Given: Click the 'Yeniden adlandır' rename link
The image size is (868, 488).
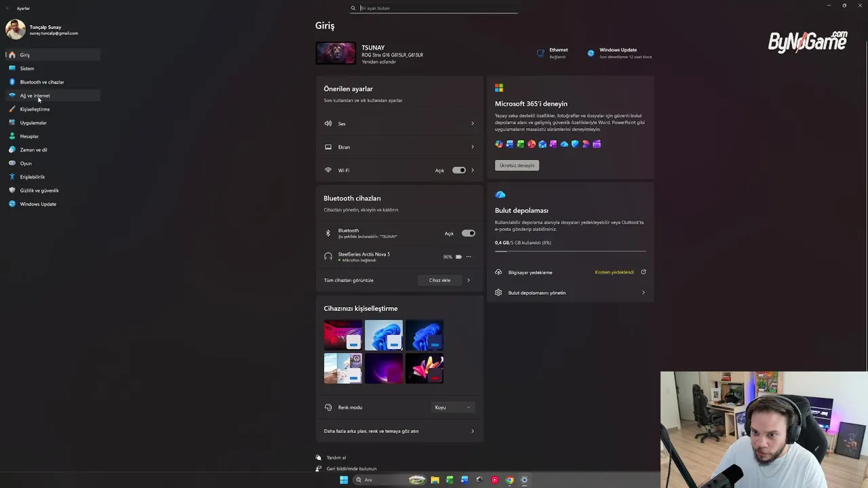Looking at the screenshot, I should pyautogui.click(x=378, y=62).
